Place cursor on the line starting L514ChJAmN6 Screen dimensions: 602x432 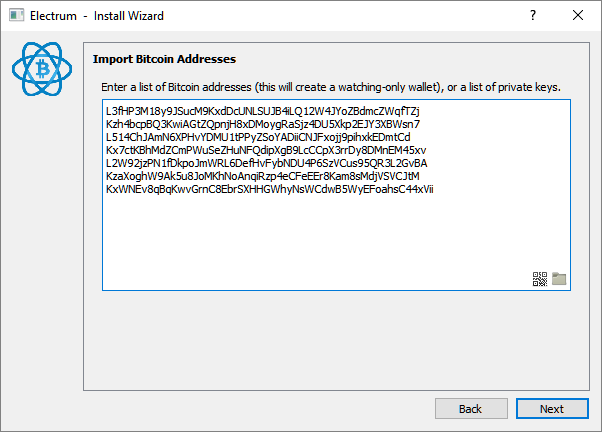258,137
